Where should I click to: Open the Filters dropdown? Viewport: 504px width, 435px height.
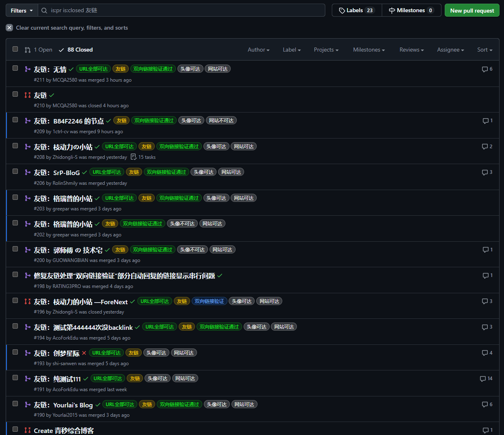pyautogui.click(x=22, y=11)
